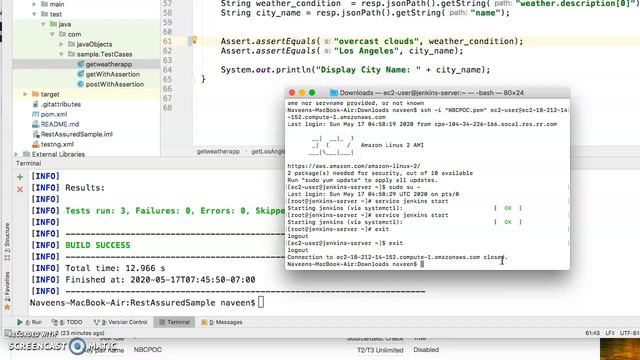The width and height of the screenshot is (640, 360).
Task: Click "Total time: 12.966 s" line
Action: tap(115, 268)
